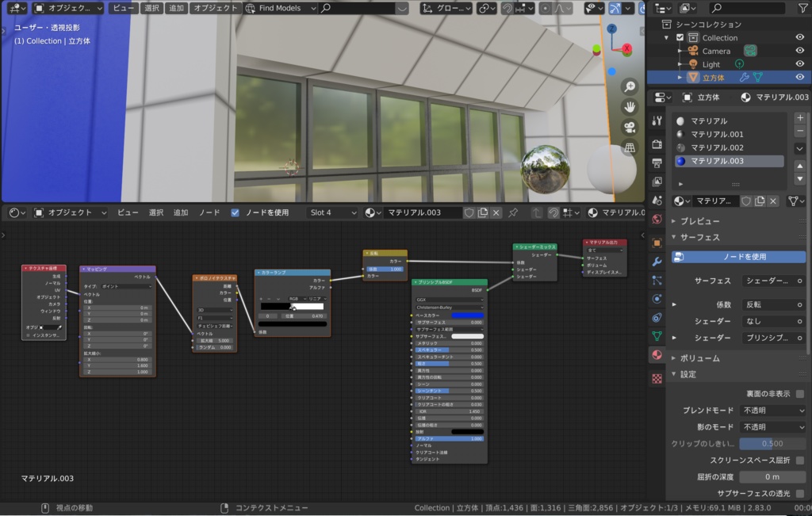Open the World properties tab

click(x=657, y=219)
